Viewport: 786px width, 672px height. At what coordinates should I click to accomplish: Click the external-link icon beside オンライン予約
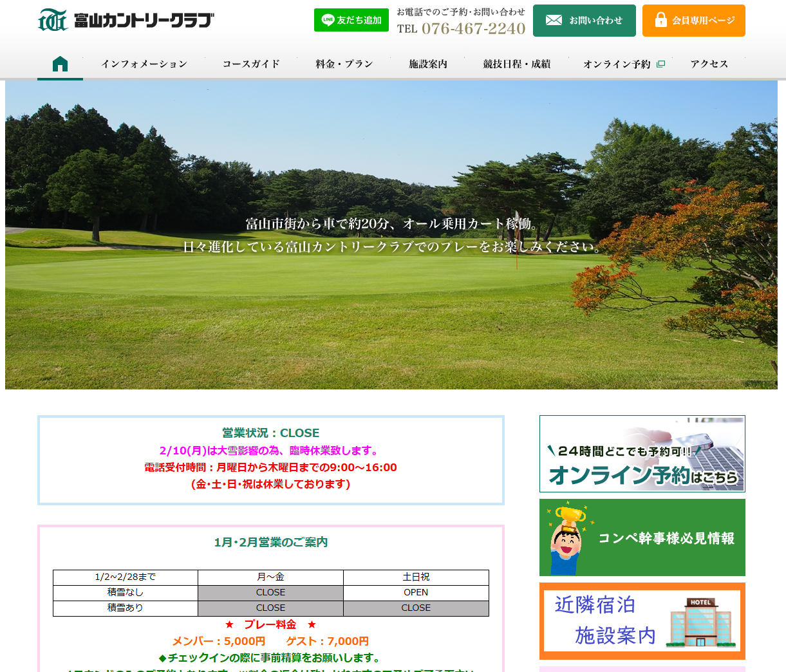(x=660, y=64)
